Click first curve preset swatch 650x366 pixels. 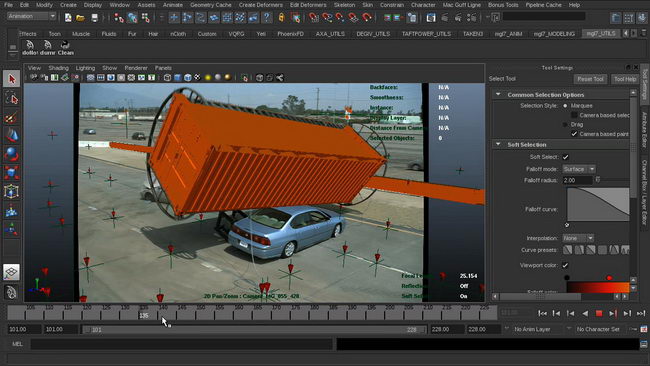click(x=568, y=250)
